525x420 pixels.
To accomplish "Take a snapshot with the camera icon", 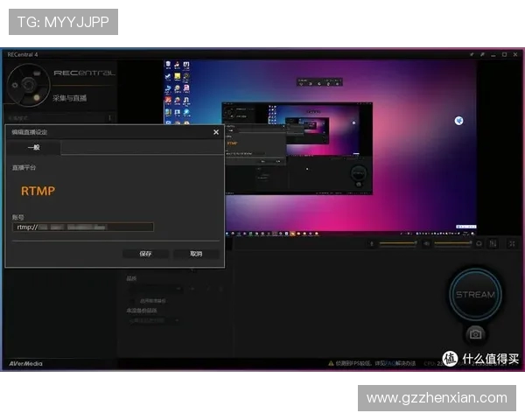I will pyautogui.click(x=475, y=334).
